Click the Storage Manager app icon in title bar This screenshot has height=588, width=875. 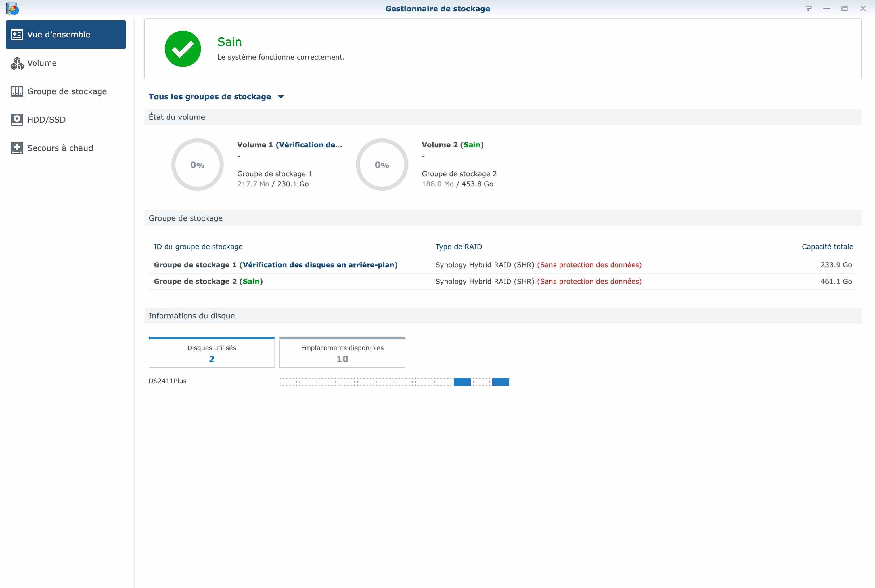tap(12, 8)
